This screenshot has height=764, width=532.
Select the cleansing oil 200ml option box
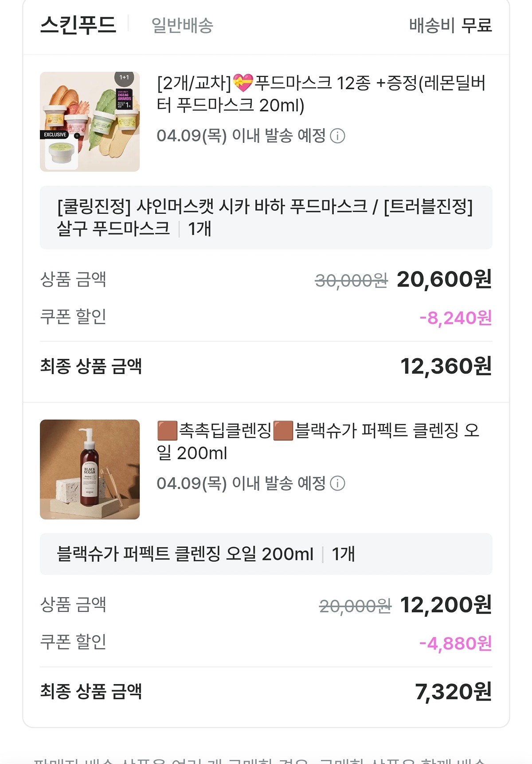pyautogui.click(x=266, y=554)
